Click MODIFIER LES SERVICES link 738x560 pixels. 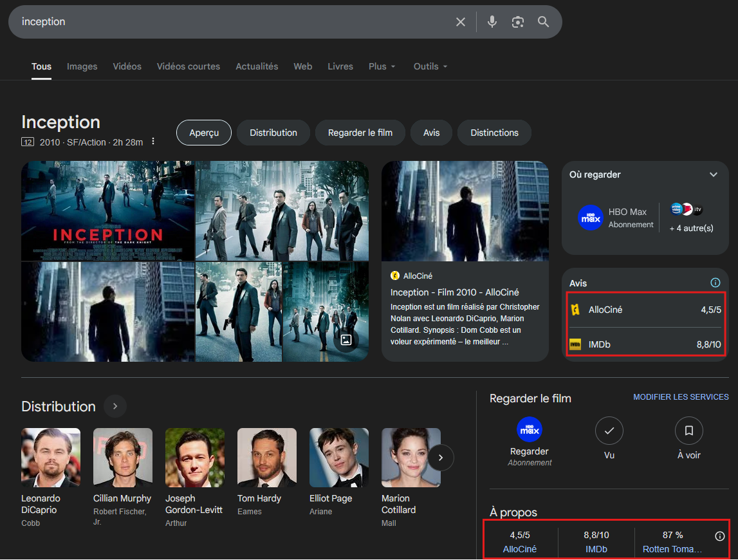point(681,397)
